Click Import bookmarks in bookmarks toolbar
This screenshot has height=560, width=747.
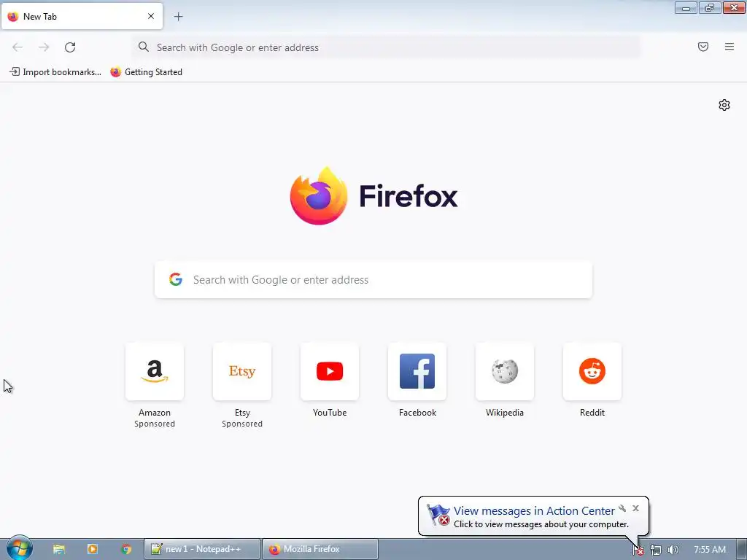pos(55,72)
